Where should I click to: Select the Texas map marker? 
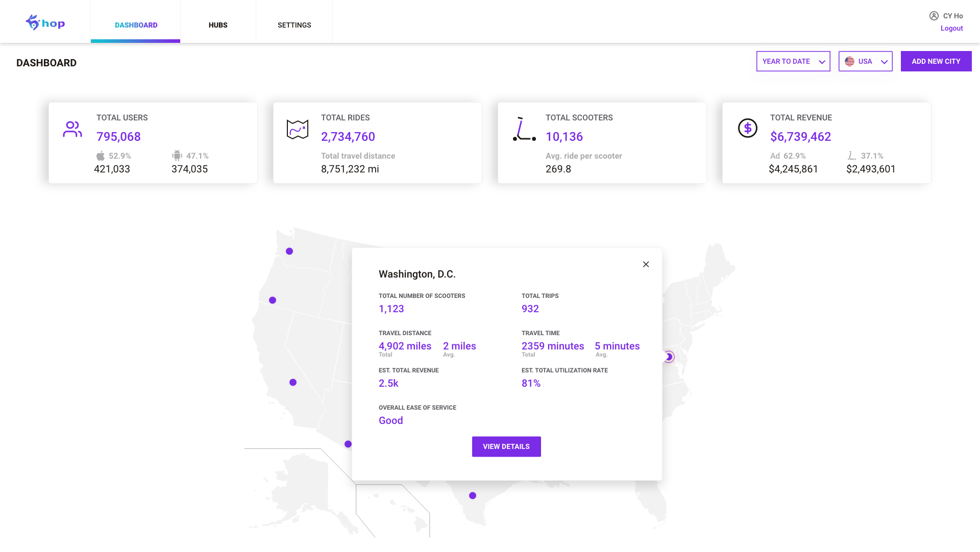coord(473,495)
